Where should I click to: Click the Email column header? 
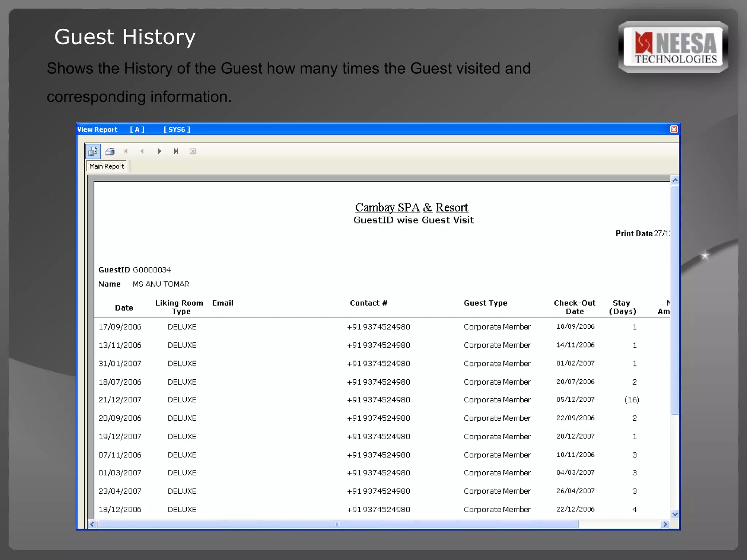point(223,303)
